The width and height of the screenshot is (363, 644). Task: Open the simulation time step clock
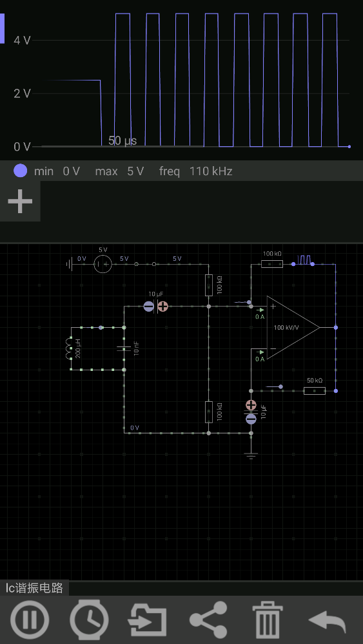tap(90, 620)
